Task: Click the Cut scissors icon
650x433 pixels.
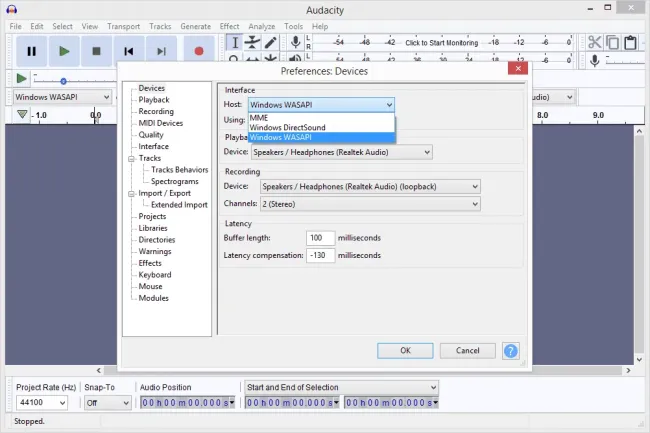Action: 594,42
